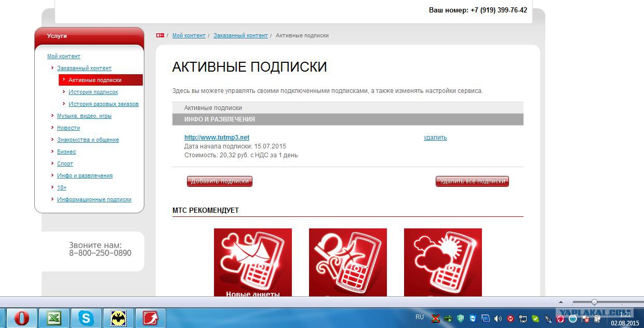Open the red arrow app in taskbar
This screenshot has width=644, height=328.
point(151,318)
